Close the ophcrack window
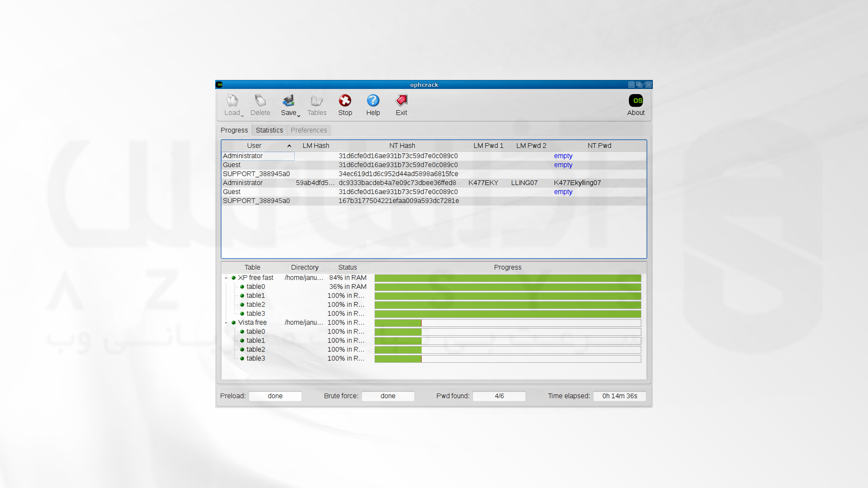The height and width of the screenshot is (488, 868). (648, 84)
